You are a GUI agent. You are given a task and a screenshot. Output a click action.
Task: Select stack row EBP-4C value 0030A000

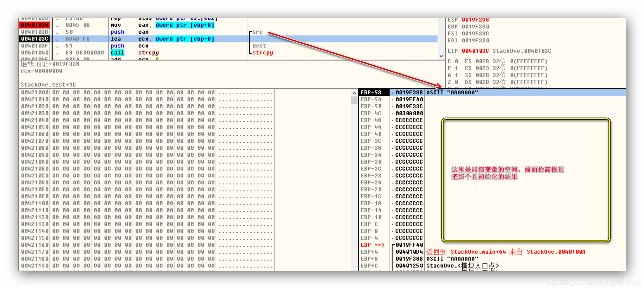tap(409, 113)
